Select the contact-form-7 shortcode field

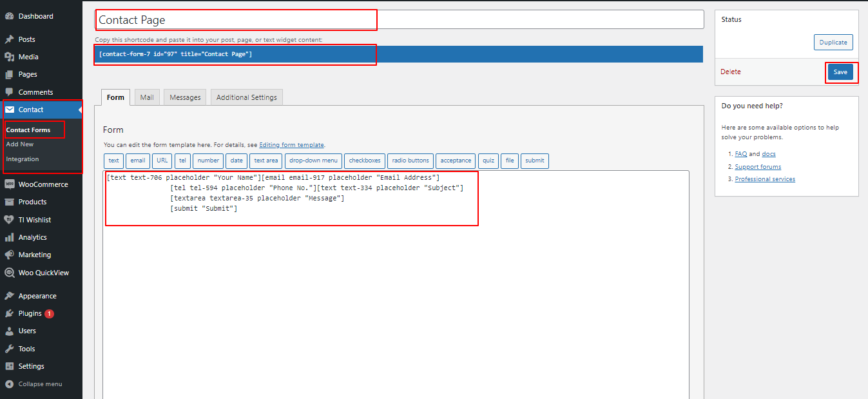[399, 54]
